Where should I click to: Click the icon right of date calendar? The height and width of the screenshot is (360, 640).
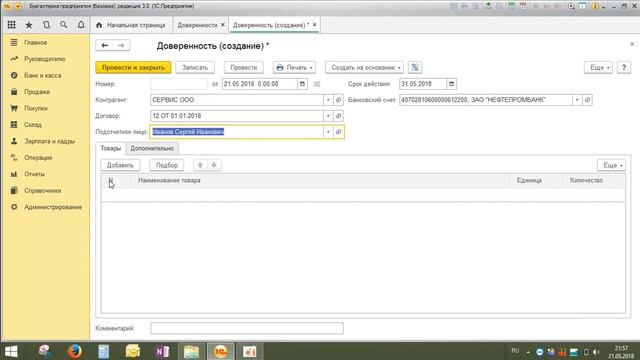point(317,84)
